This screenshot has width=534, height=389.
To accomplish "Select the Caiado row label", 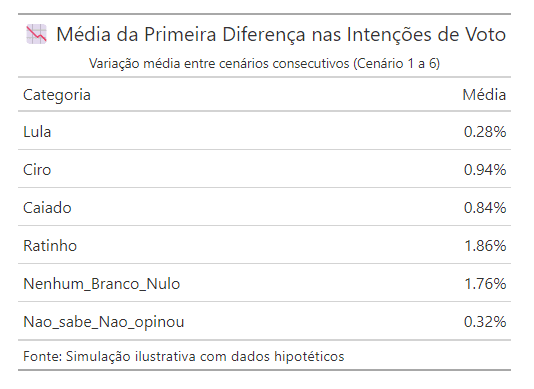I will [47, 208].
